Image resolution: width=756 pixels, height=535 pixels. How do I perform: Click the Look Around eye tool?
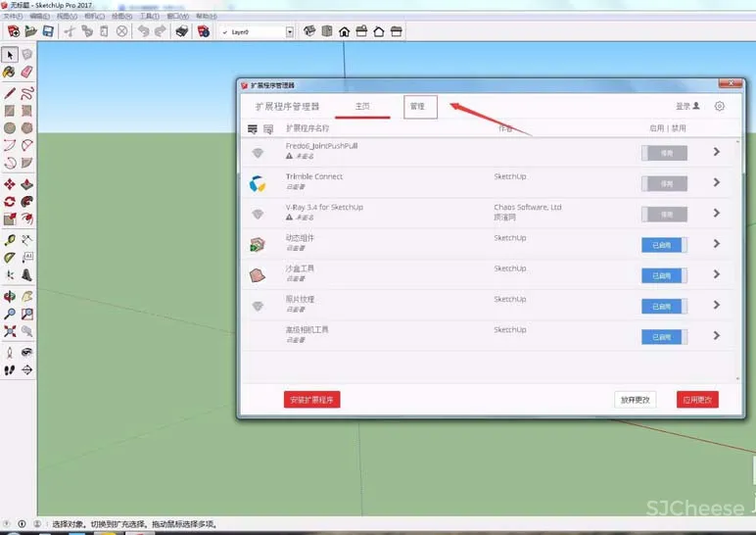click(27, 353)
